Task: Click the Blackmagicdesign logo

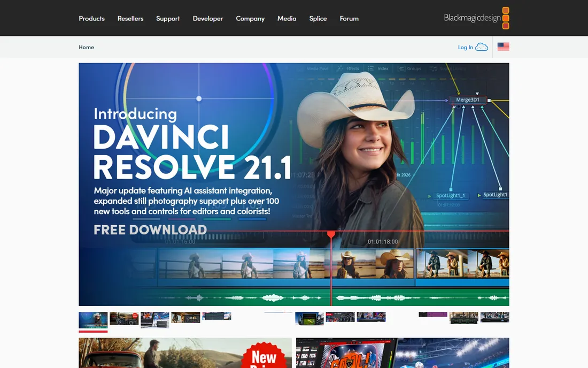Action: tap(476, 18)
